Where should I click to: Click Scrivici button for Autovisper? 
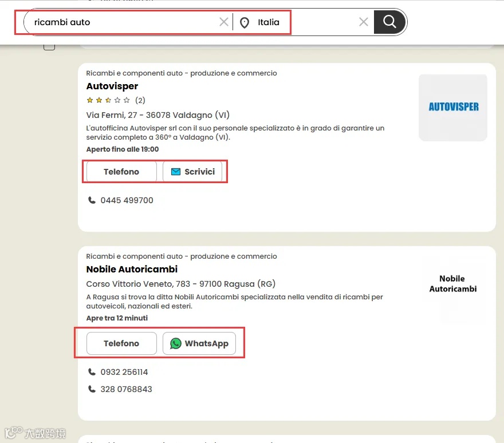[192, 172]
